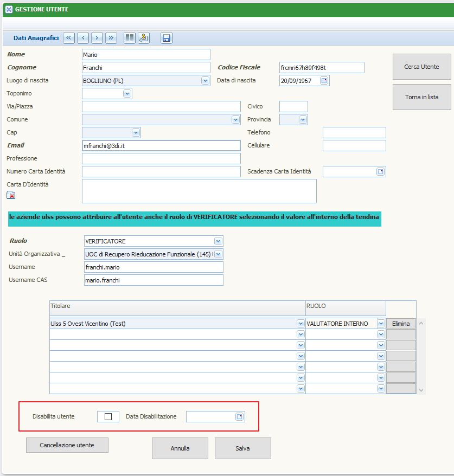Screen dimensions: 454x476
Task: Focus the Via/Piazza text field
Action: [x=161, y=107]
